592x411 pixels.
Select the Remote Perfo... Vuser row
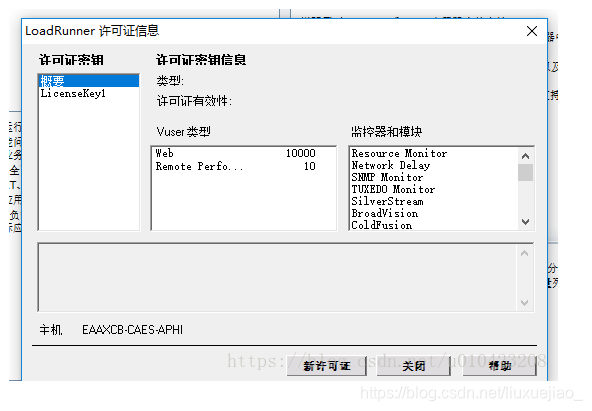tap(236, 166)
